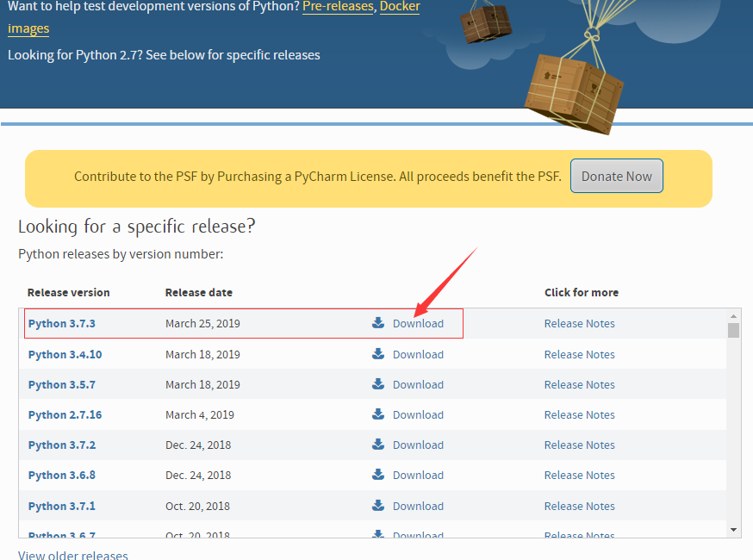The width and height of the screenshot is (753, 560).
Task: Click the release list scroll-down arrow
Action: (x=733, y=530)
